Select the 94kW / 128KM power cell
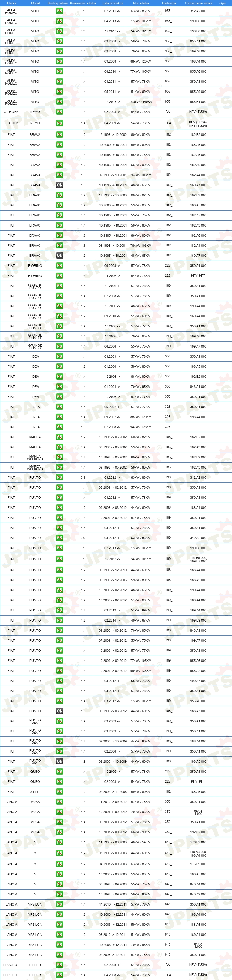Screen dimensions: 232x980 point(141,427)
